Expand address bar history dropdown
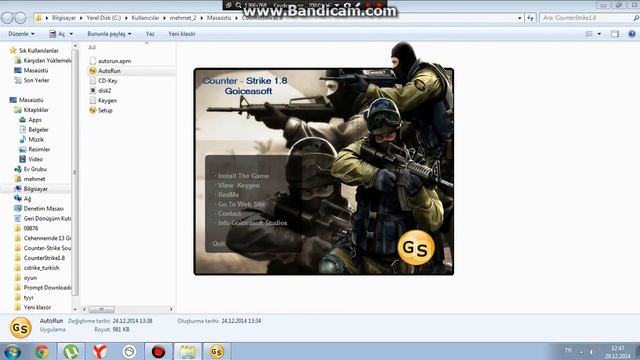The width and height of the screenshot is (640, 360). click(x=520, y=18)
